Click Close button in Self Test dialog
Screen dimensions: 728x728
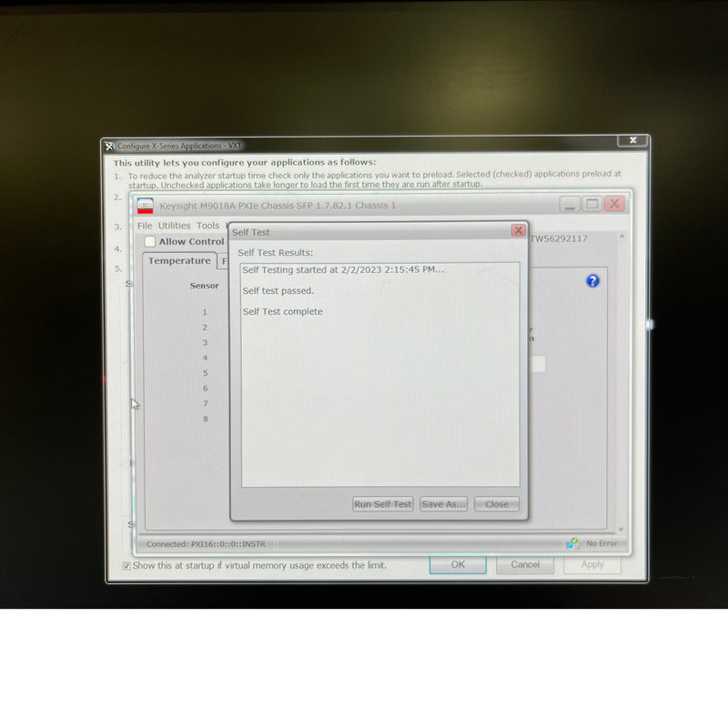coord(497,504)
